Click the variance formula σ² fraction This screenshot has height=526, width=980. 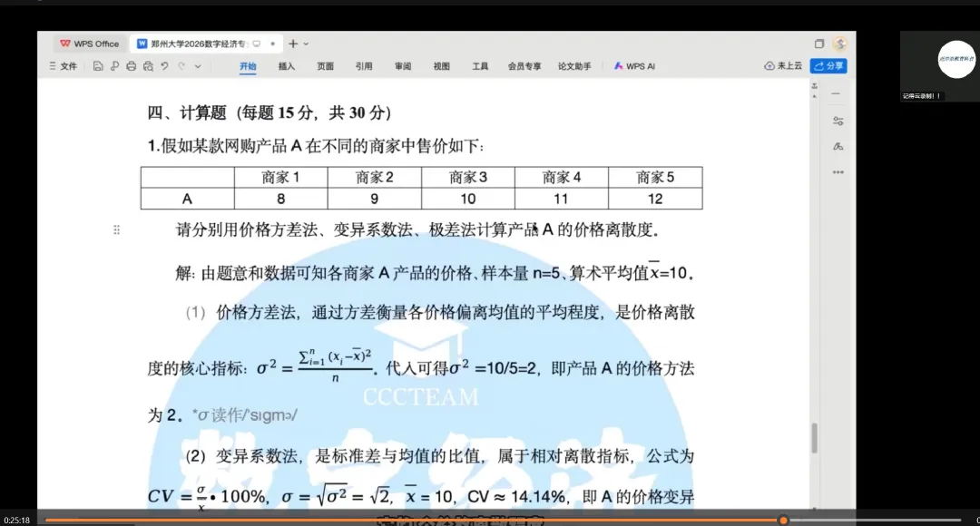[317, 366]
